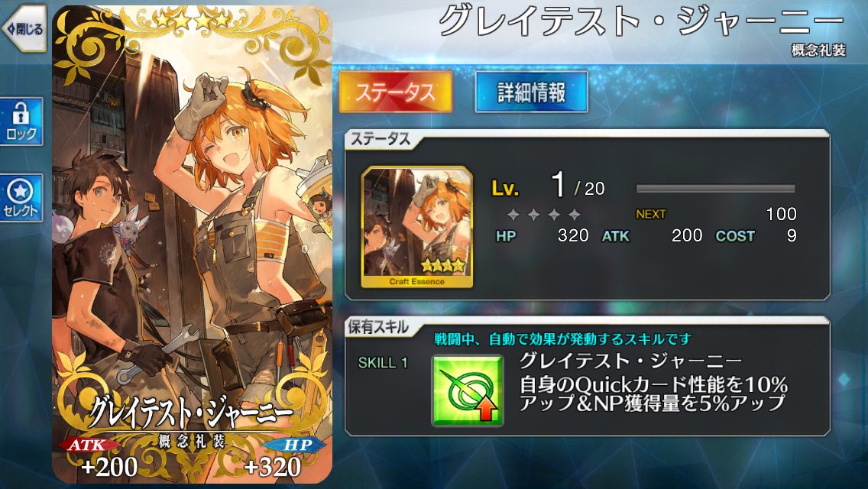Toggle the セレクト star button

[21, 198]
